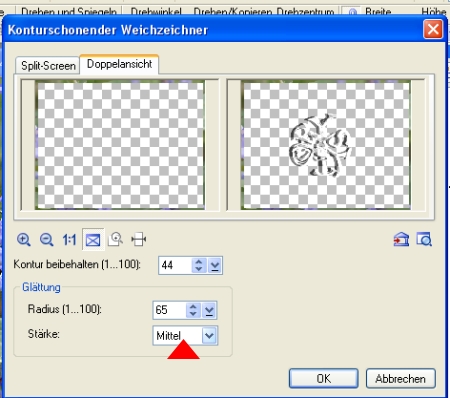Decrease Radius with the down spinner

coord(193,314)
